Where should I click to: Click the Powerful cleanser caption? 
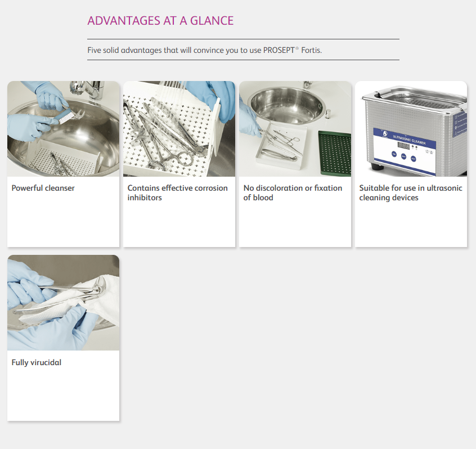(x=43, y=188)
